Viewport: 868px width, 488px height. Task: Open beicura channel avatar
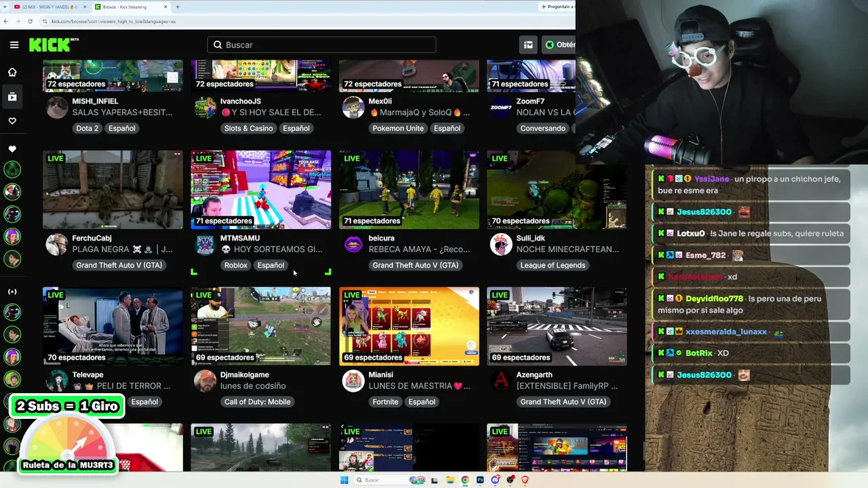click(353, 244)
